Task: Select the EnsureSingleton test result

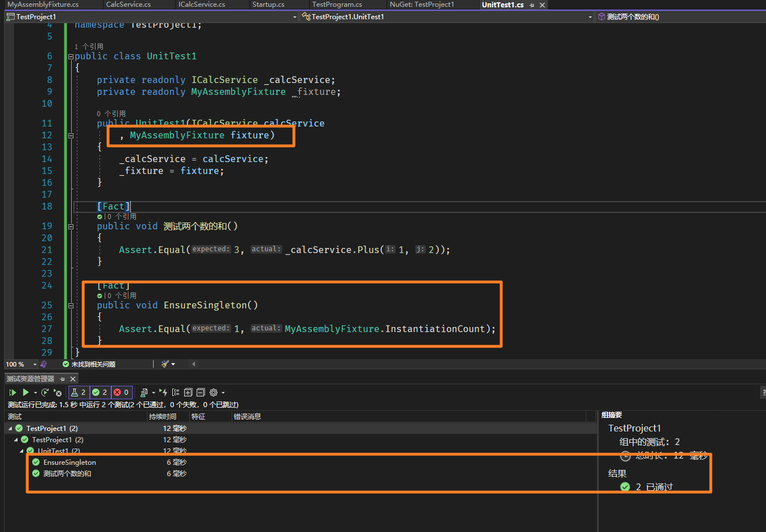Action: (69, 463)
